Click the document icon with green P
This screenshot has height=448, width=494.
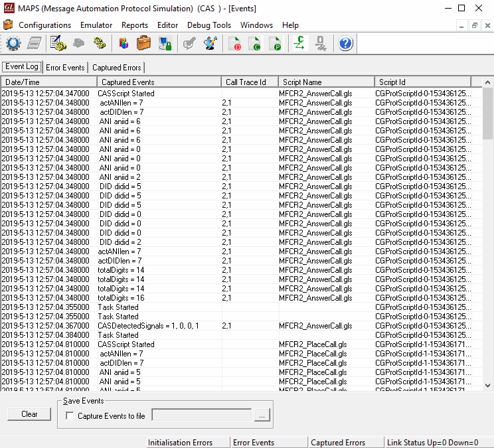[x=275, y=43]
